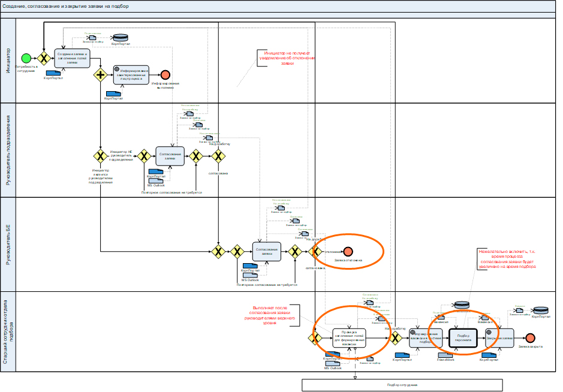Click the green start event "Потребность в сотруднике"
This screenshot has width=563, height=392.
26,58
